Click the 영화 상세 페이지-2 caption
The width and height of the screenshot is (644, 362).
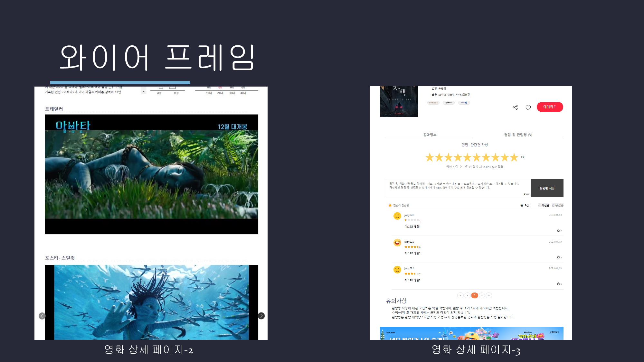[x=148, y=350]
